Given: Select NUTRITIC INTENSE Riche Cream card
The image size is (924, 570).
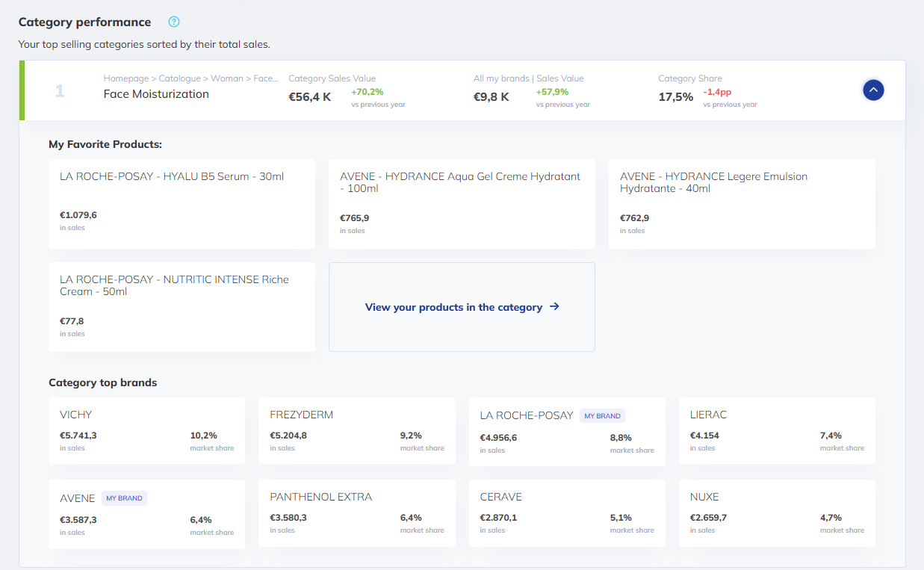Looking at the screenshot, I should (x=182, y=306).
